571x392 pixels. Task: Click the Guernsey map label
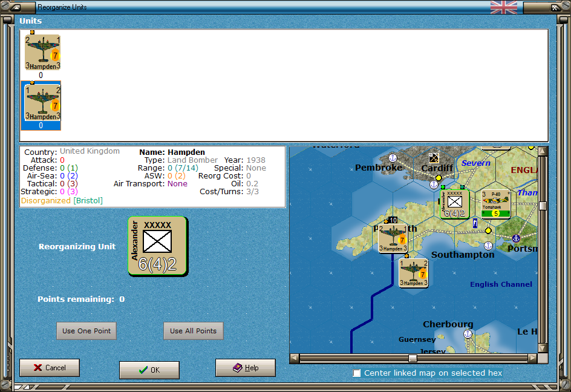point(417,339)
